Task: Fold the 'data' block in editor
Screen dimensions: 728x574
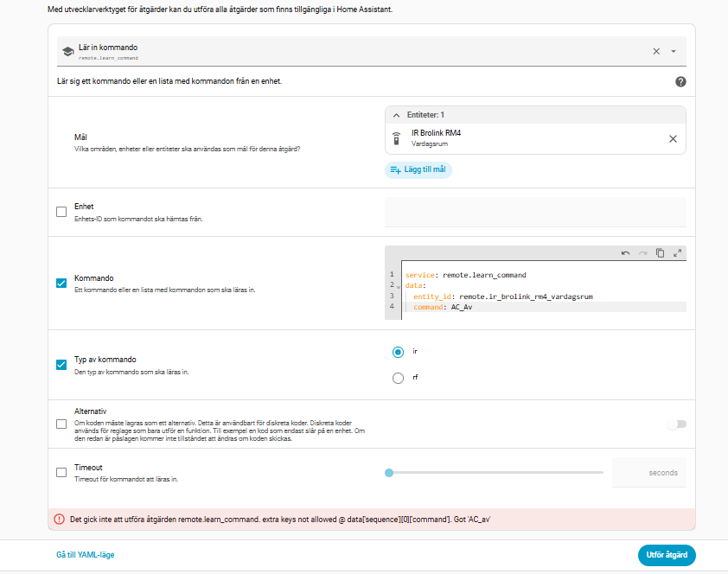Action: [399, 286]
